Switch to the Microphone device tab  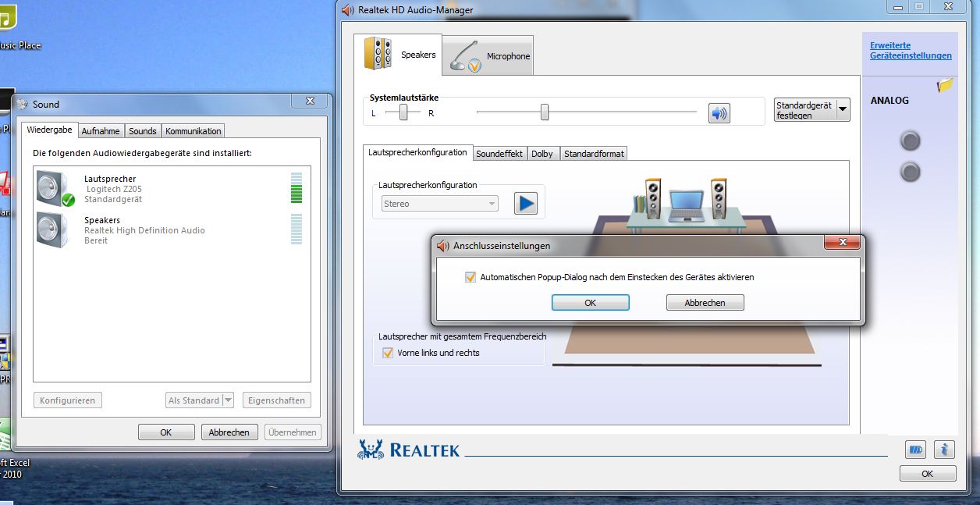pos(488,55)
